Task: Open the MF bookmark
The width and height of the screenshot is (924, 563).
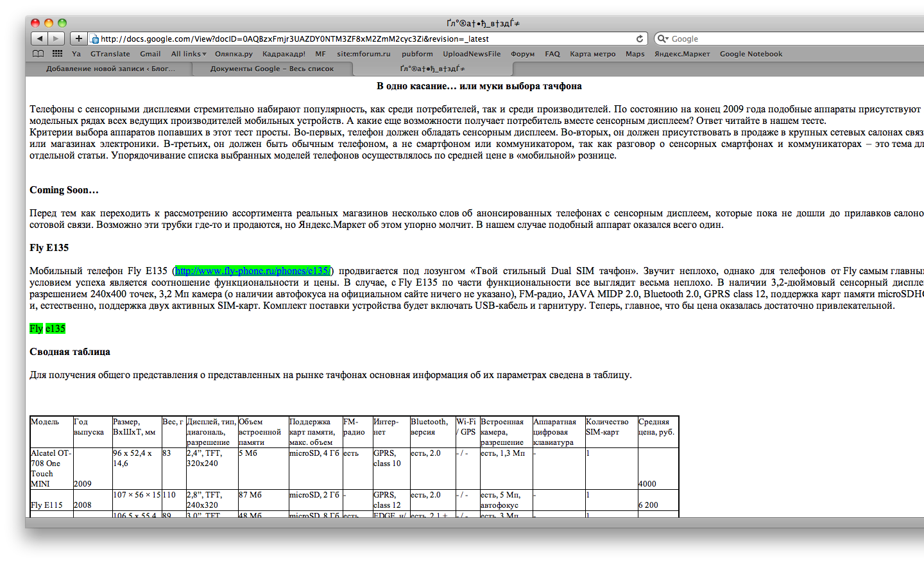Action: point(321,54)
